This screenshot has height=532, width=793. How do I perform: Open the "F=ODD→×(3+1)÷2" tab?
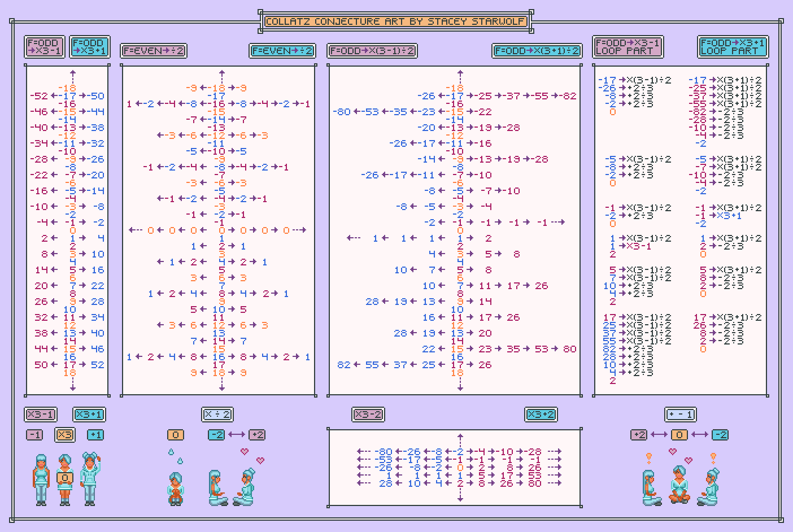pyautogui.click(x=535, y=51)
